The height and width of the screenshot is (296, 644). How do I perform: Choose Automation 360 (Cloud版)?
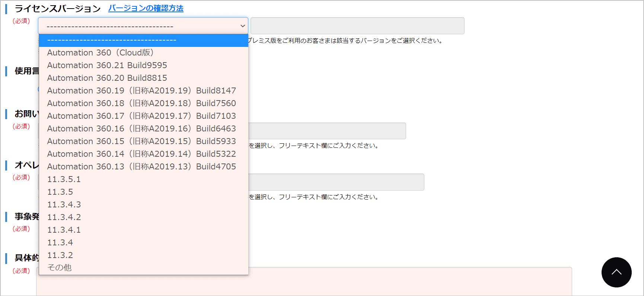click(144, 53)
